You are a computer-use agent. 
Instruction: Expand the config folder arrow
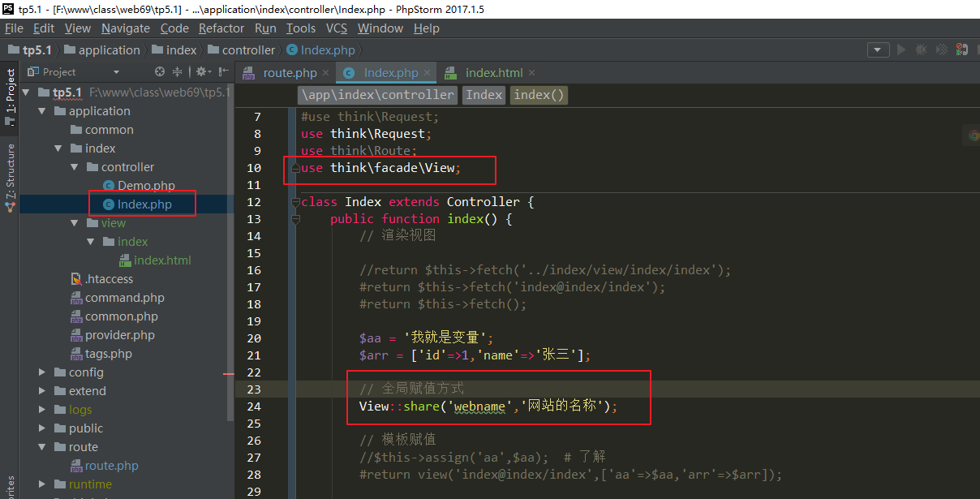pos(41,372)
